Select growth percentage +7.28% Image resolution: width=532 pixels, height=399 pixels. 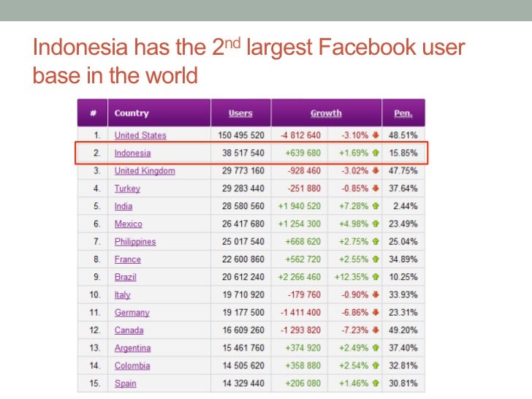(354, 206)
